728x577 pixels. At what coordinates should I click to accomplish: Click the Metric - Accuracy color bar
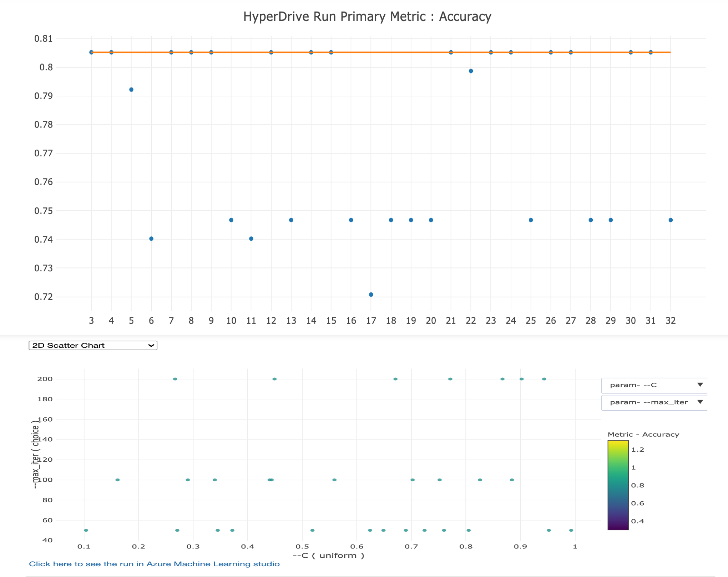tap(618, 485)
